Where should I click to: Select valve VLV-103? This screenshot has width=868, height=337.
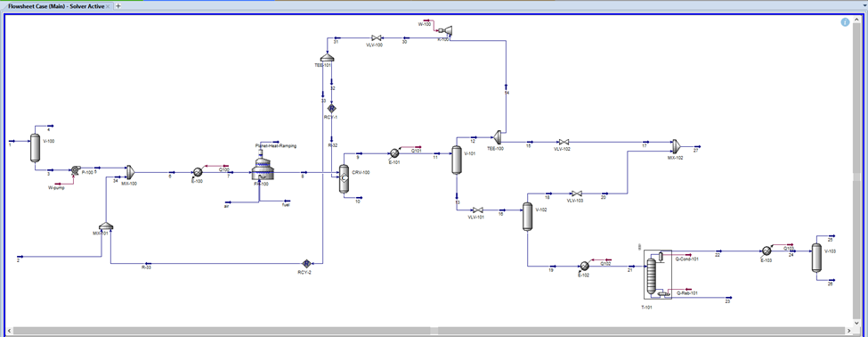[576, 193]
